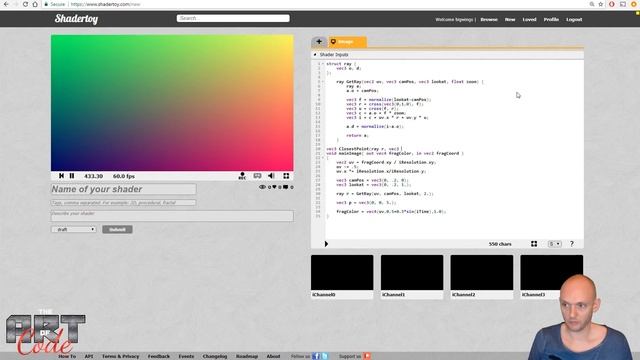The width and height of the screenshot is (640, 360).
Task: Add a new buffer tab with plus
Action: [x=319, y=42]
